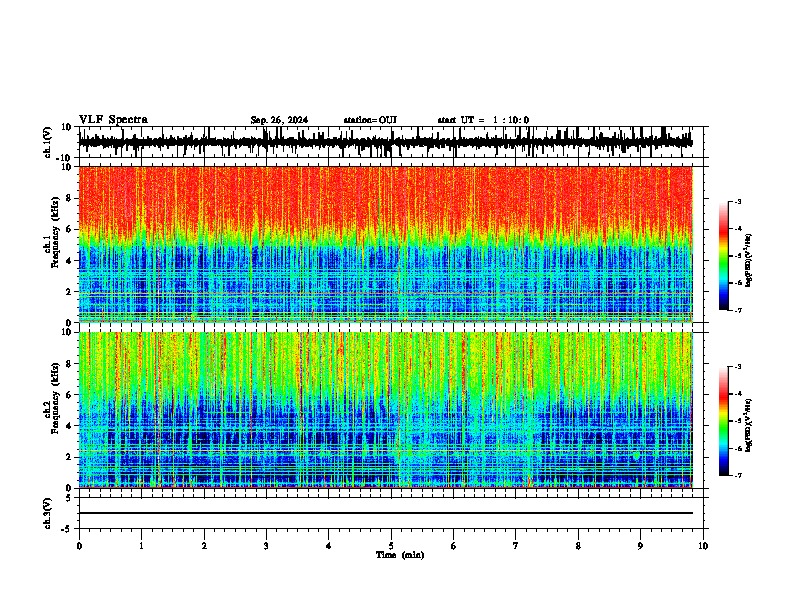Click time axis tick label "3"
The image size is (792, 612).
coord(266,546)
